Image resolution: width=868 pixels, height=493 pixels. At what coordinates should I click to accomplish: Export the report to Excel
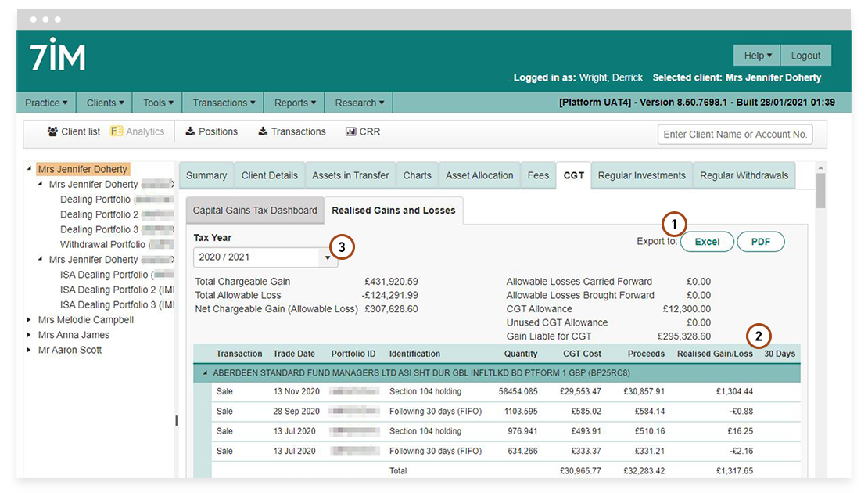[x=707, y=242]
